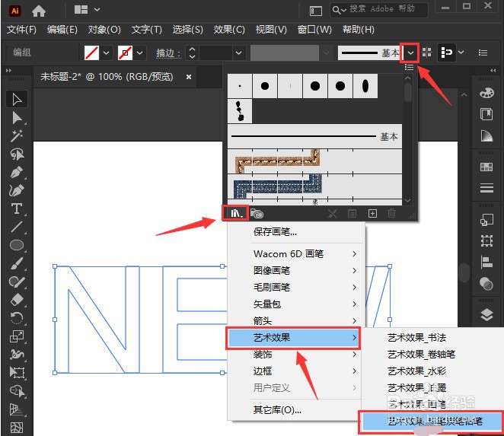Image resolution: width=504 pixels, height=436 pixels.
Task: Open the Align panel icon
Action: tap(486, 262)
